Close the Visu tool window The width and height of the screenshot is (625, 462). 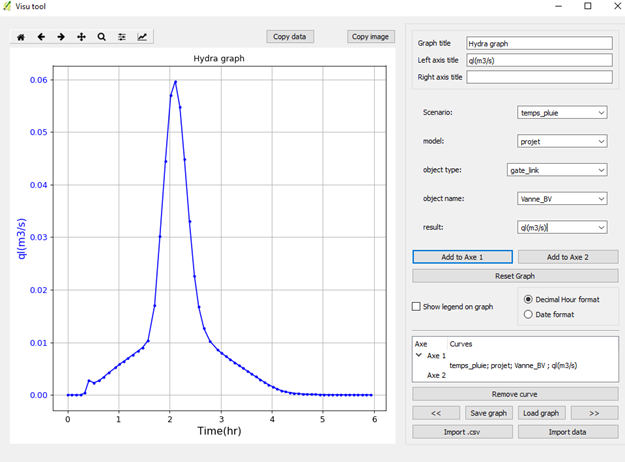click(617, 6)
